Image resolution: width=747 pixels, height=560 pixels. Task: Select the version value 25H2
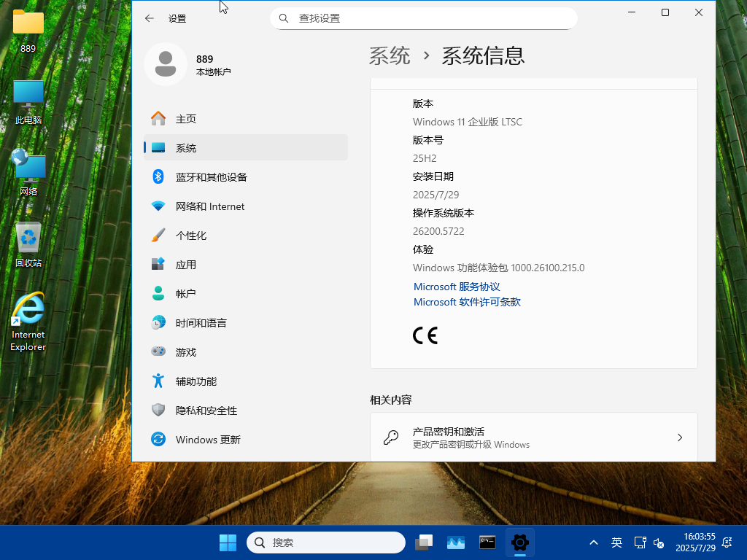425,158
